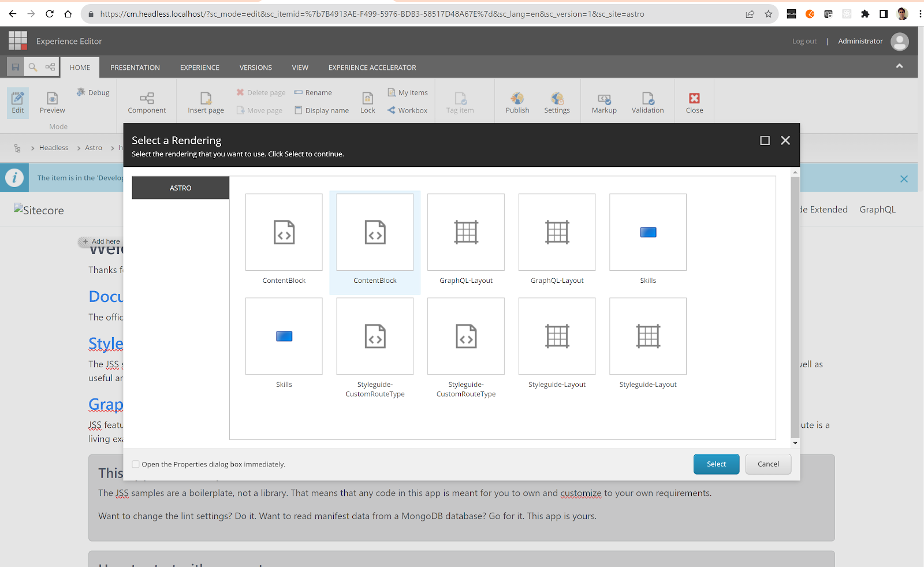Click the Astro breadcrumb item
924x567 pixels.
[94, 148]
